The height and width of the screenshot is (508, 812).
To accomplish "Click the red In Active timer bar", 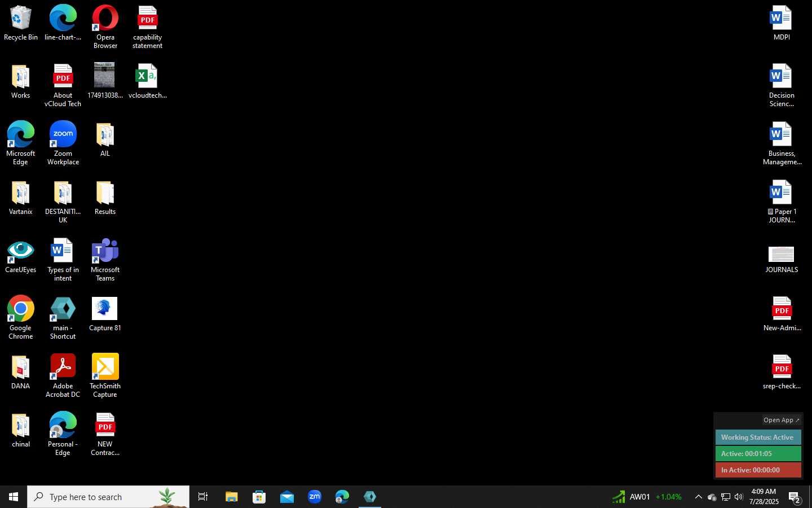I will (758, 470).
